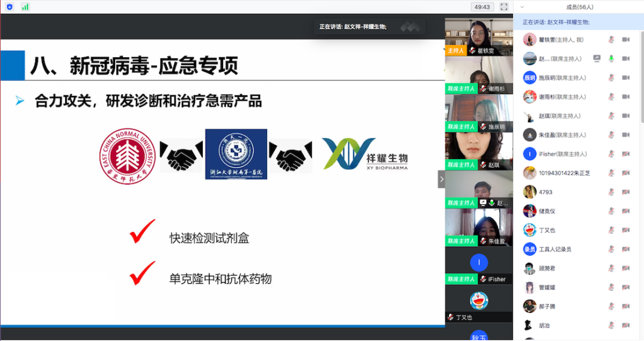
Task: Select member 工具人记录员 in list
Action: pos(577,249)
